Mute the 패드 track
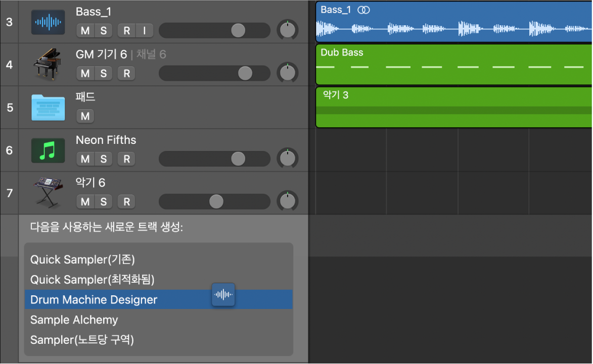The height and width of the screenshot is (364, 593). click(84, 116)
